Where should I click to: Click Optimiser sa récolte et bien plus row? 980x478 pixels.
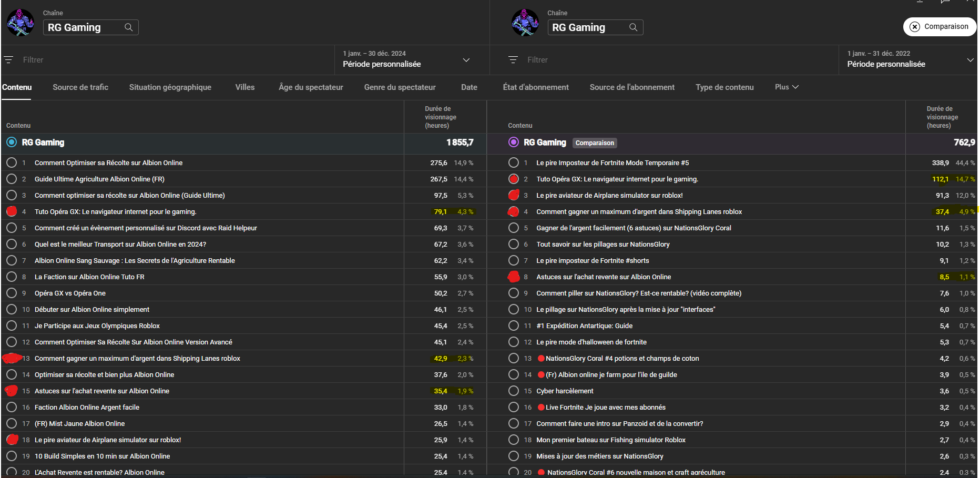104,375
